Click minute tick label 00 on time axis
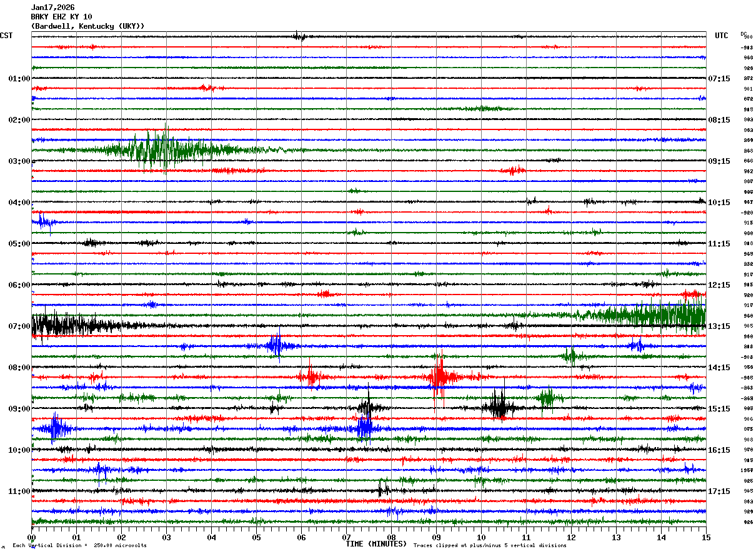The width and height of the screenshot is (756, 554). pos(31,538)
